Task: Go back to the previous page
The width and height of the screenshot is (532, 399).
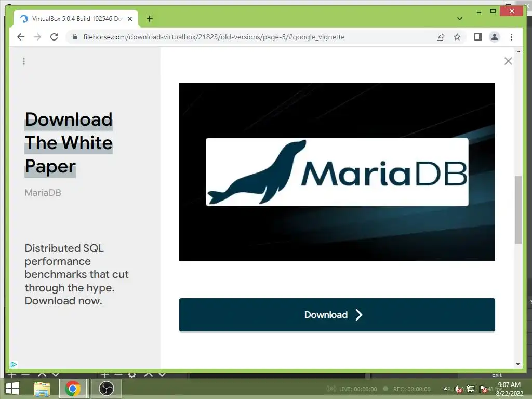Action: pyautogui.click(x=21, y=37)
